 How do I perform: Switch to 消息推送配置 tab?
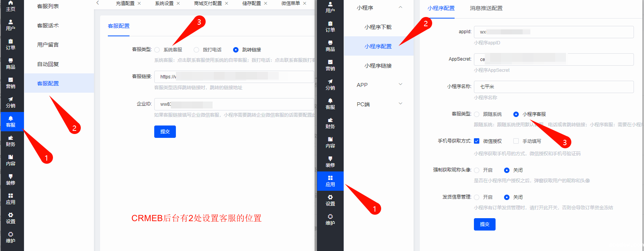click(x=486, y=8)
